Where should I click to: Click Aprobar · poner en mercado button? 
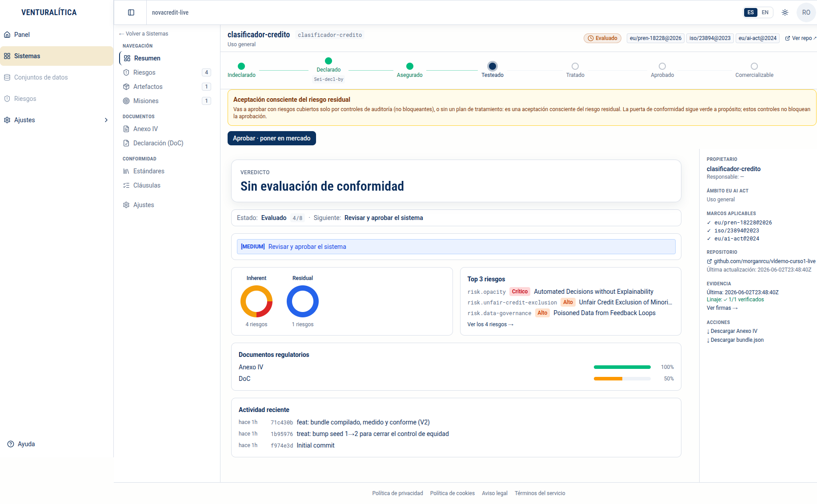[272, 138]
